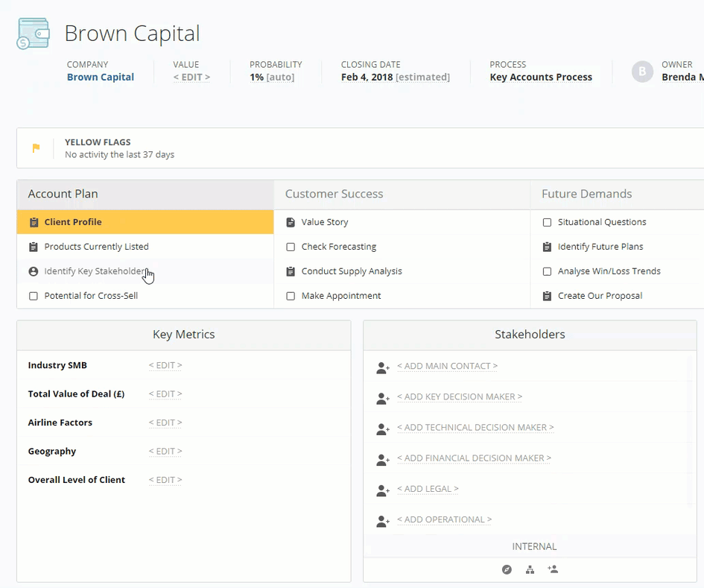The image size is (704, 588).
Task: Click Add Key Decision Maker link
Action: 460,396
